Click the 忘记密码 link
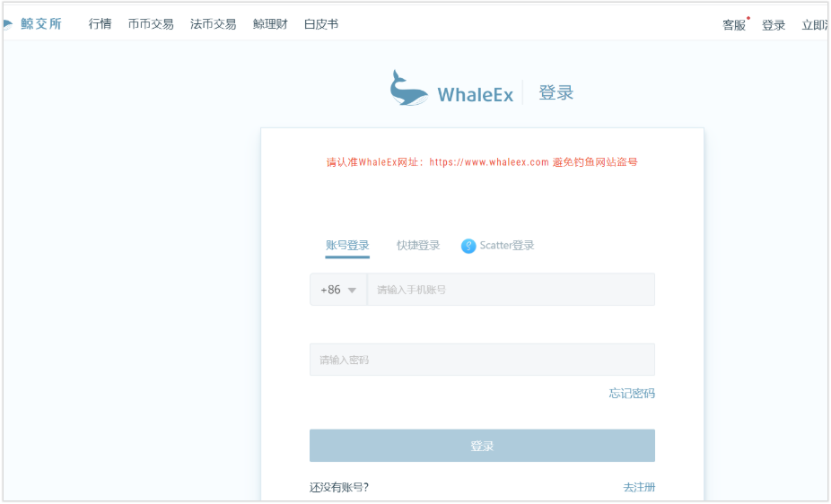 [x=632, y=394]
